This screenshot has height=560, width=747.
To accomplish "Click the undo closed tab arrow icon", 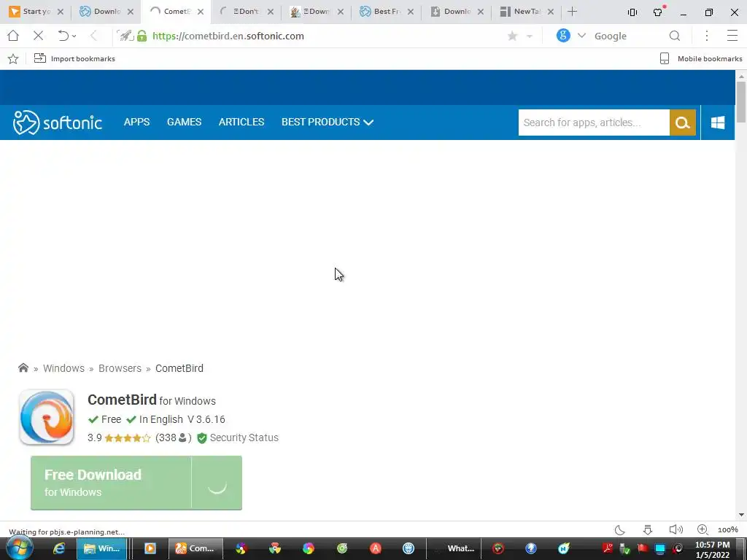I will coord(63,36).
